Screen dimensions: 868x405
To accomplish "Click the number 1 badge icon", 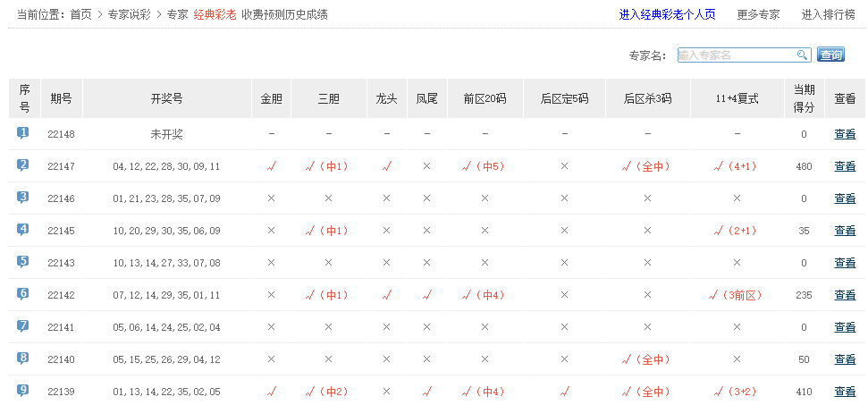I will 23,133.
